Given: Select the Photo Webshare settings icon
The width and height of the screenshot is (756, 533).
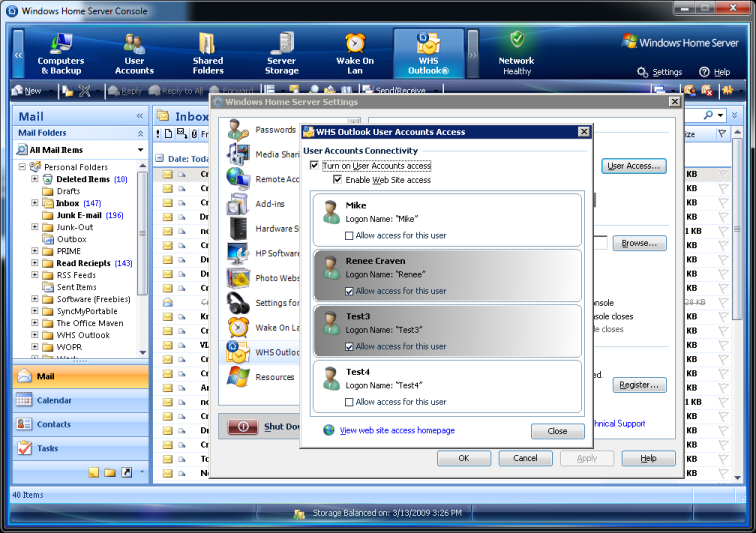Looking at the screenshot, I should (238, 278).
